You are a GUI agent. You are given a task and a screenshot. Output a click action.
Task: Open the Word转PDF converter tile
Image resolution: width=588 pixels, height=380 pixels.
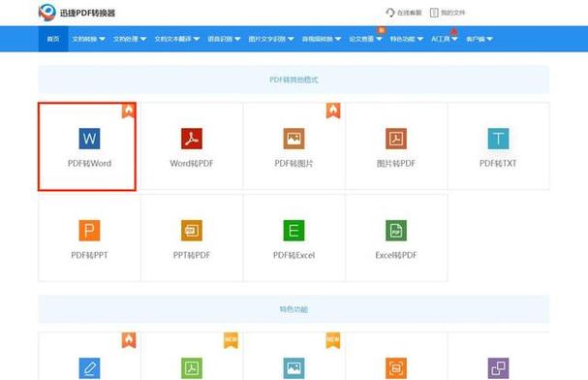click(x=192, y=146)
